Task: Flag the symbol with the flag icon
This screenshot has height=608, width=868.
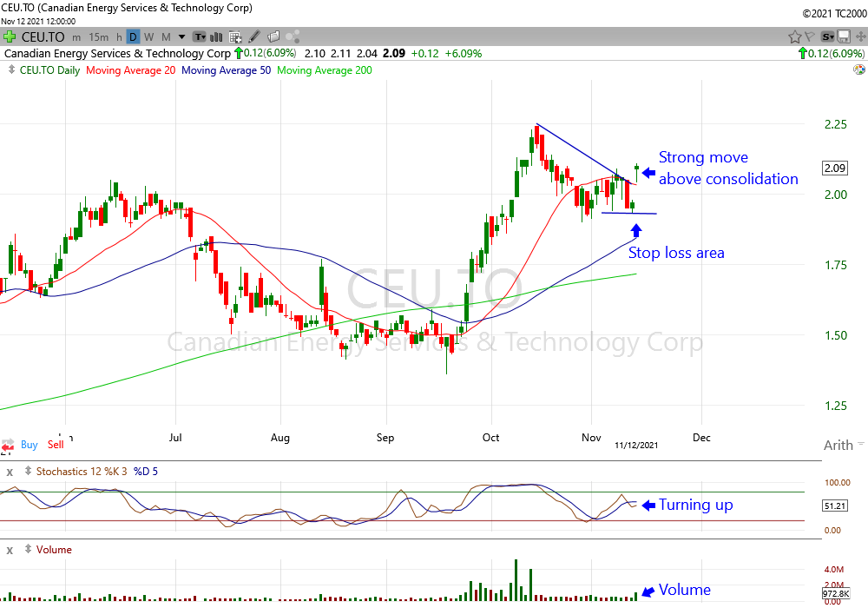Action: [809, 36]
